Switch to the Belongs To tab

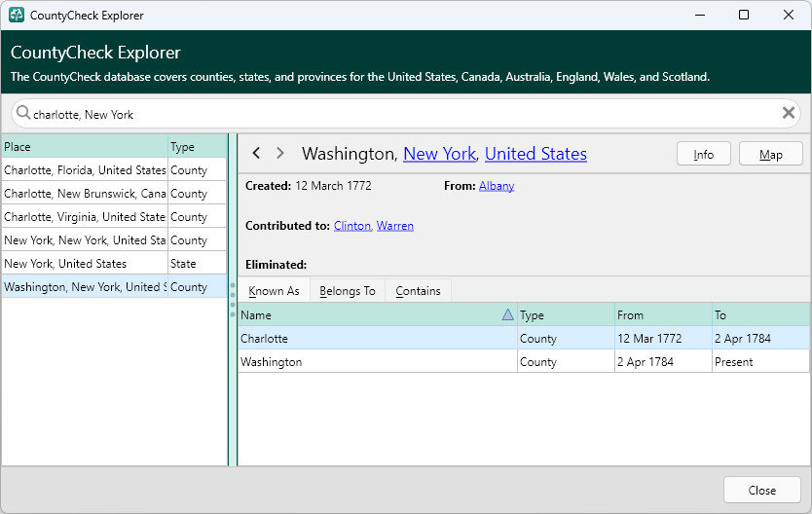point(348,291)
